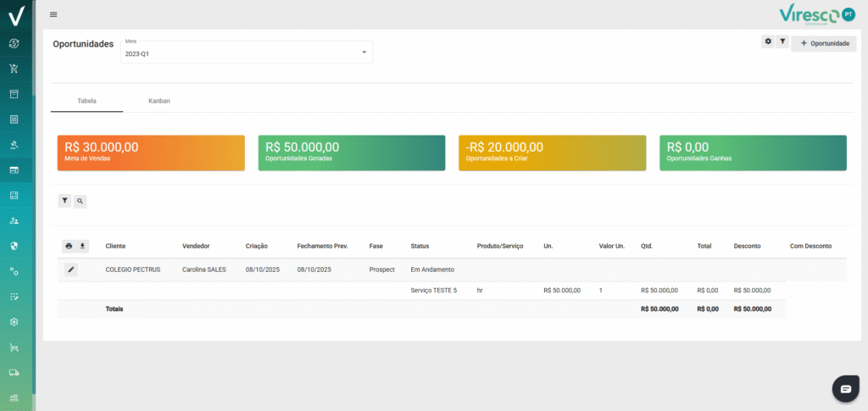Click the Viresco V logo in sidebar
This screenshot has height=411, width=868.
pyautogui.click(x=15, y=15)
